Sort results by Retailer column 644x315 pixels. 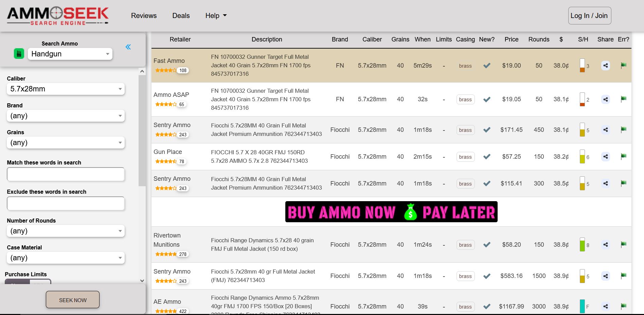tap(180, 39)
